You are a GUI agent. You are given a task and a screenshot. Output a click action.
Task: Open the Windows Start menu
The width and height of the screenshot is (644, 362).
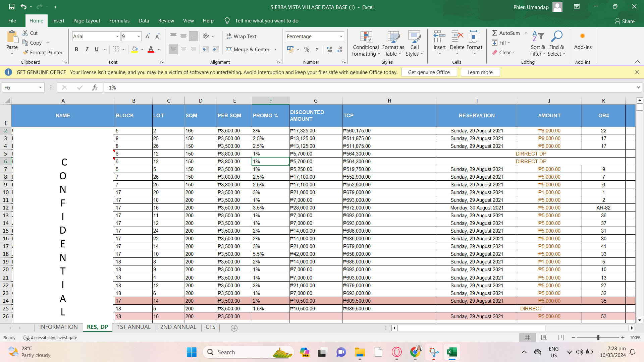point(192,352)
